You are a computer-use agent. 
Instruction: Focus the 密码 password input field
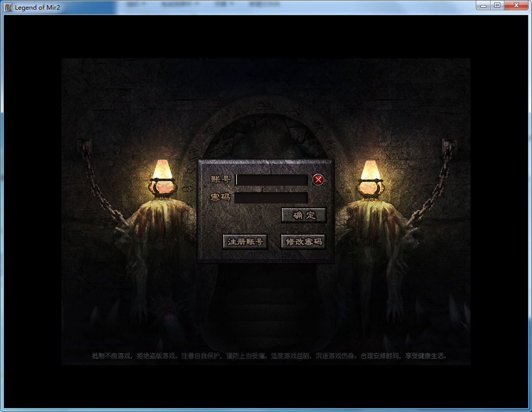point(272,198)
